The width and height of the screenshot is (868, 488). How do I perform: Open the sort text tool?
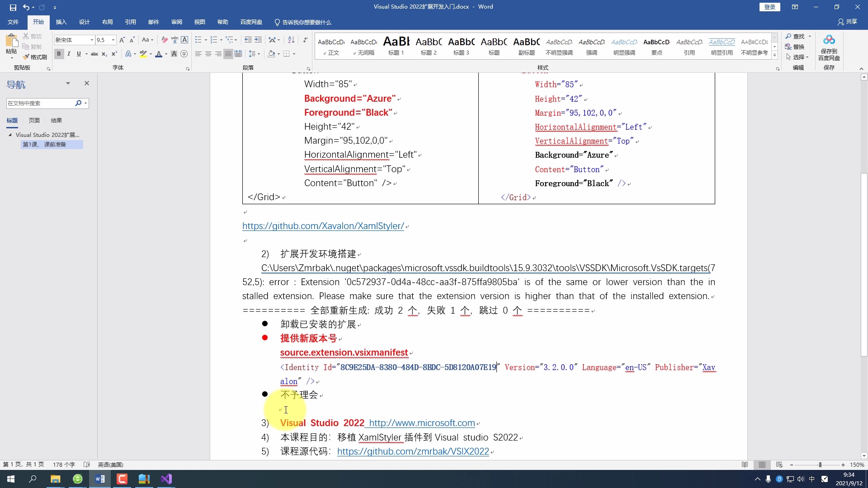click(x=292, y=40)
